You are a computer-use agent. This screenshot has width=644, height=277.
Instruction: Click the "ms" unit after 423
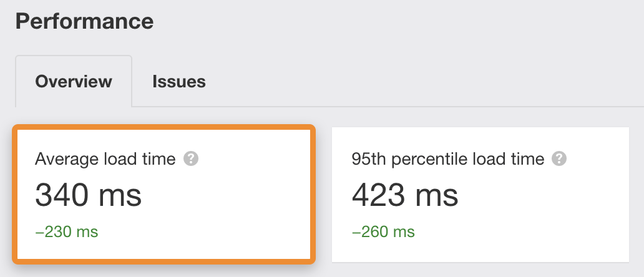(x=437, y=194)
